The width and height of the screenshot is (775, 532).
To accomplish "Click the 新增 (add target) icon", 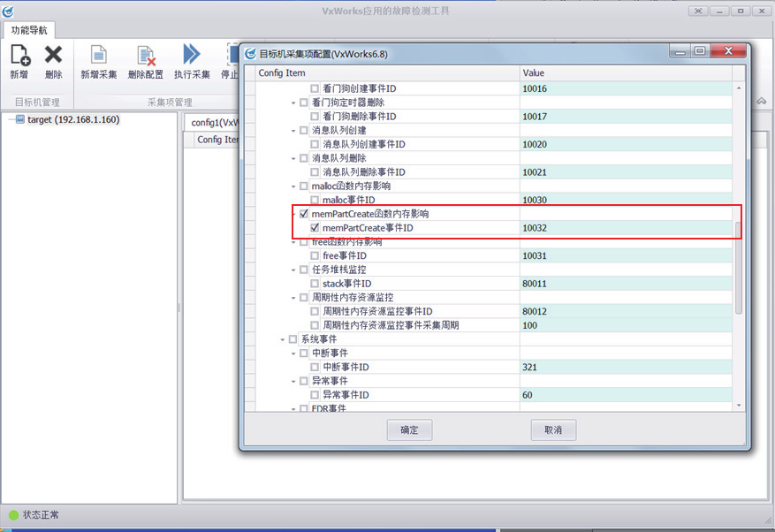I will [19, 56].
